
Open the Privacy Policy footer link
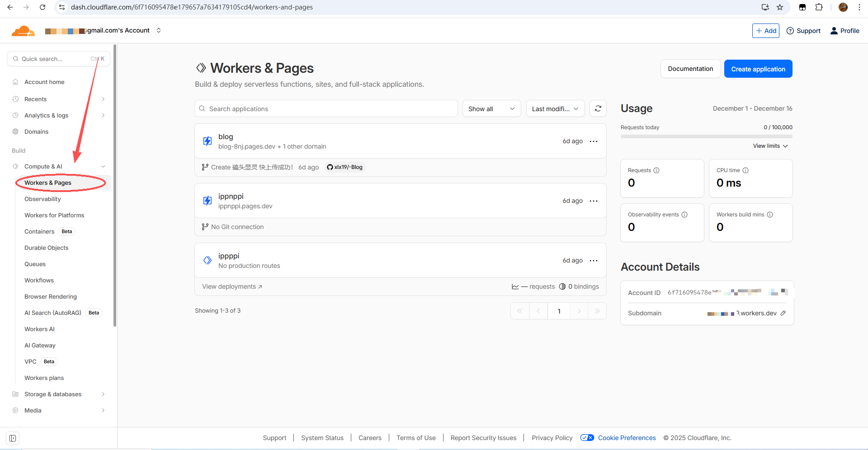coord(552,438)
